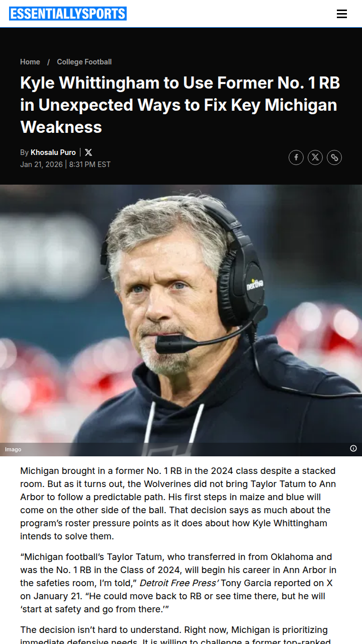The height and width of the screenshot is (644, 362).
Task: Open the hamburger navigation menu
Action: point(342,14)
